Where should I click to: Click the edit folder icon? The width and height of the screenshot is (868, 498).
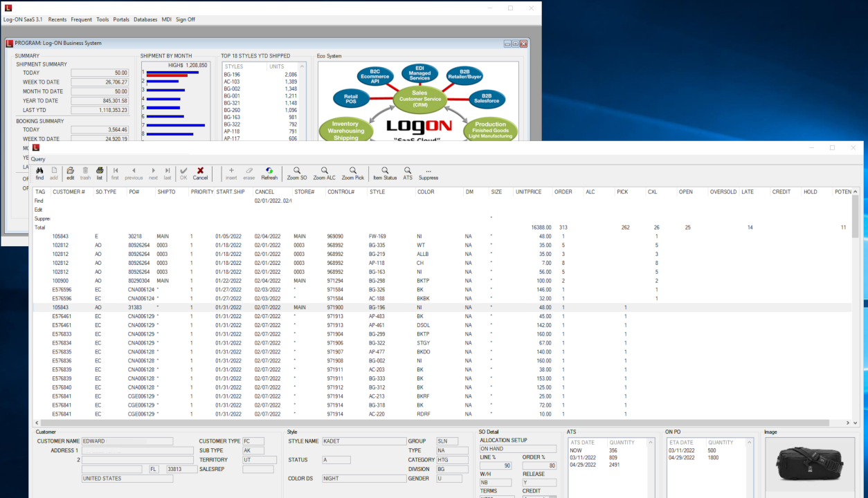coord(70,170)
